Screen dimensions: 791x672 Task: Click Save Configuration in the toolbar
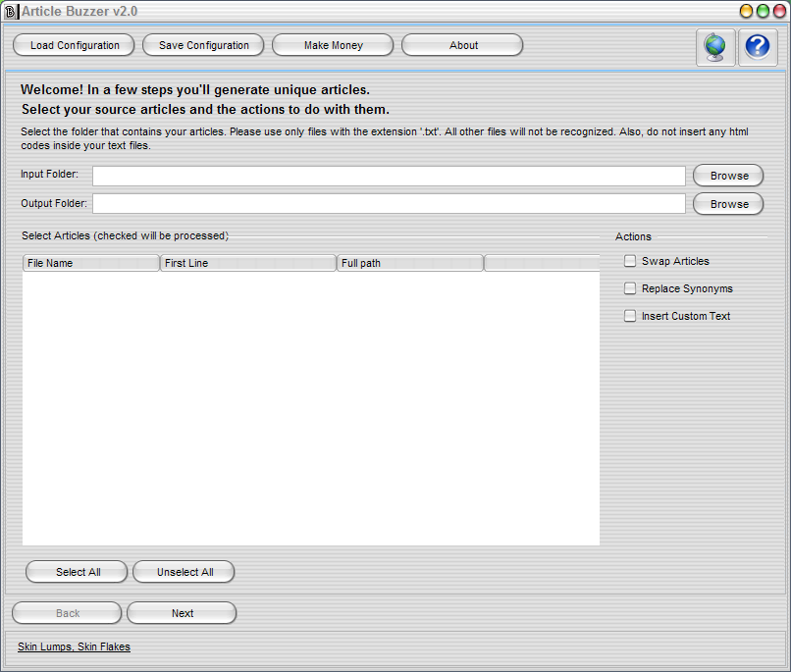coord(203,45)
